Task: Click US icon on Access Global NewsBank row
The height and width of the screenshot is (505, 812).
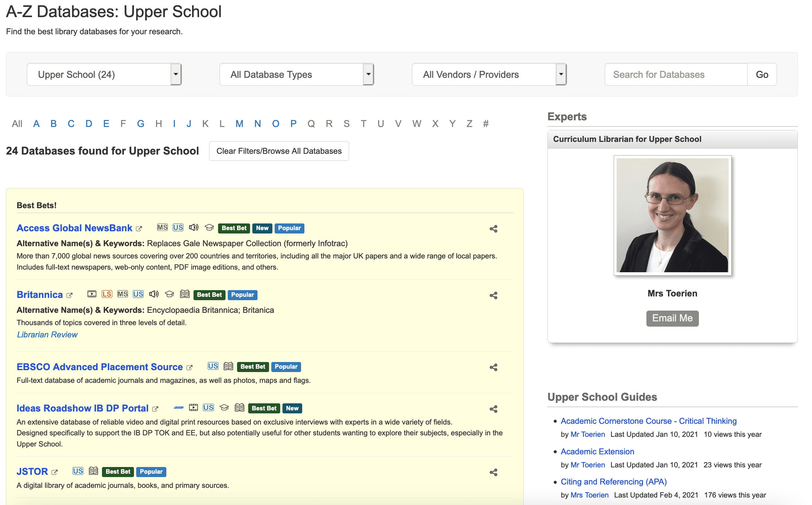Action: 178,227
